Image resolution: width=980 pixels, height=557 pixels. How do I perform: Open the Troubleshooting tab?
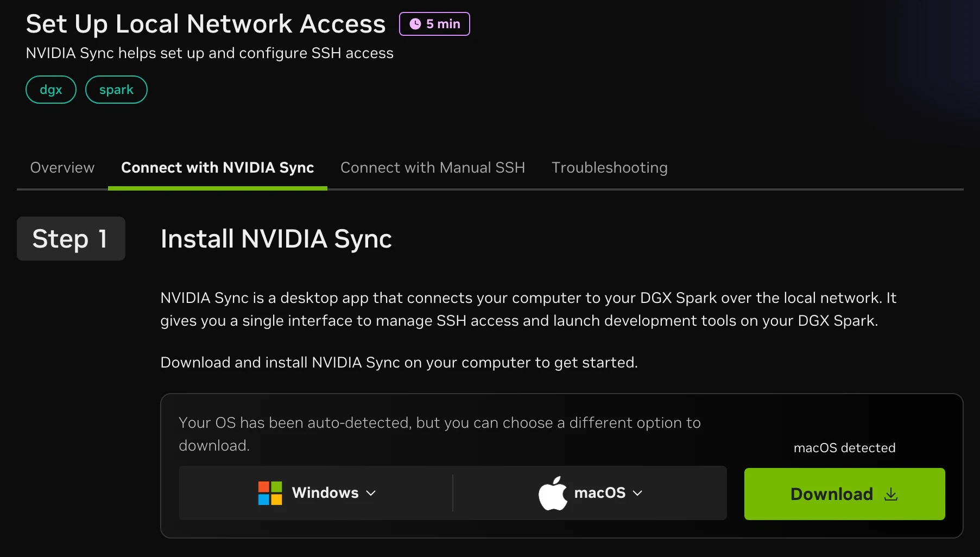[610, 168]
